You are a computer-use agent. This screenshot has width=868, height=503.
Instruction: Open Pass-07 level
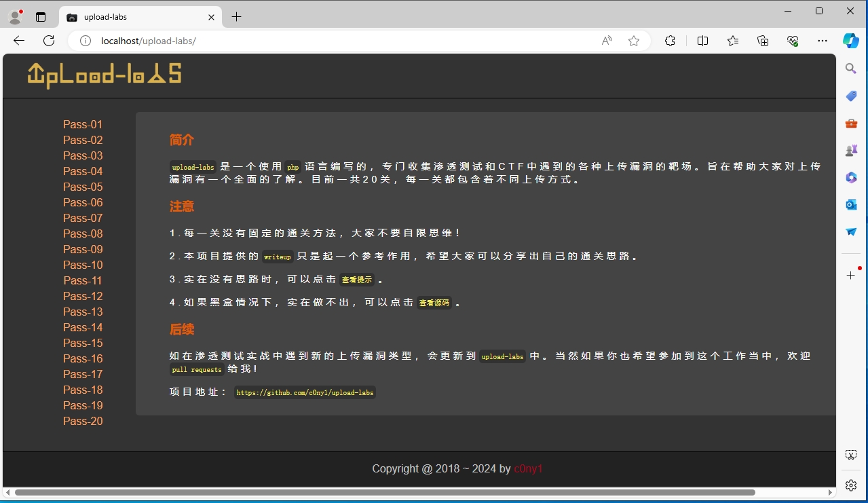pyautogui.click(x=83, y=218)
